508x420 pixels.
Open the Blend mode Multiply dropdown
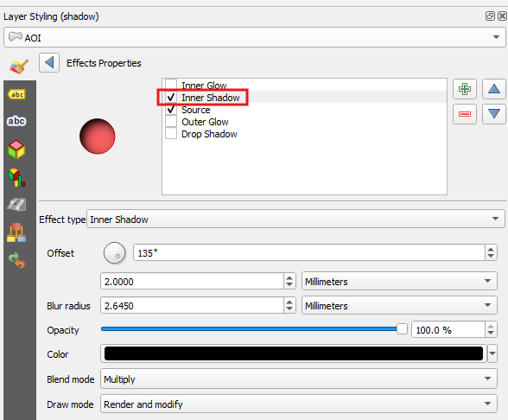point(298,379)
